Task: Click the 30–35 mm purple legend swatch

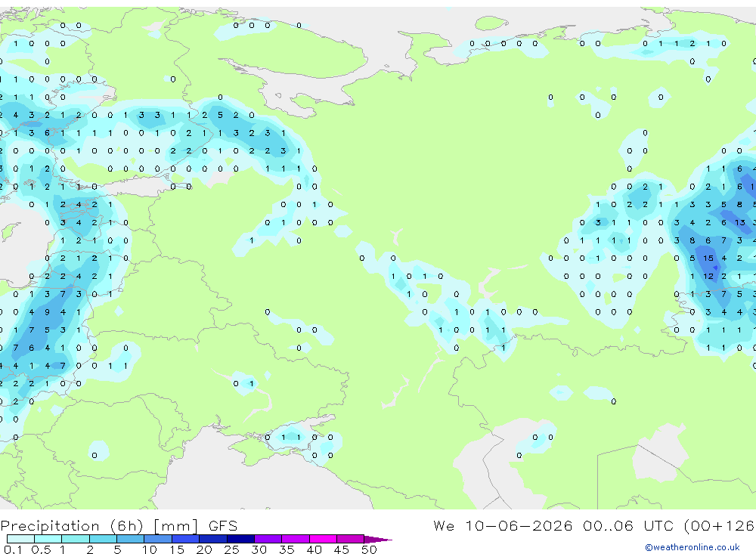Action: [268, 539]
